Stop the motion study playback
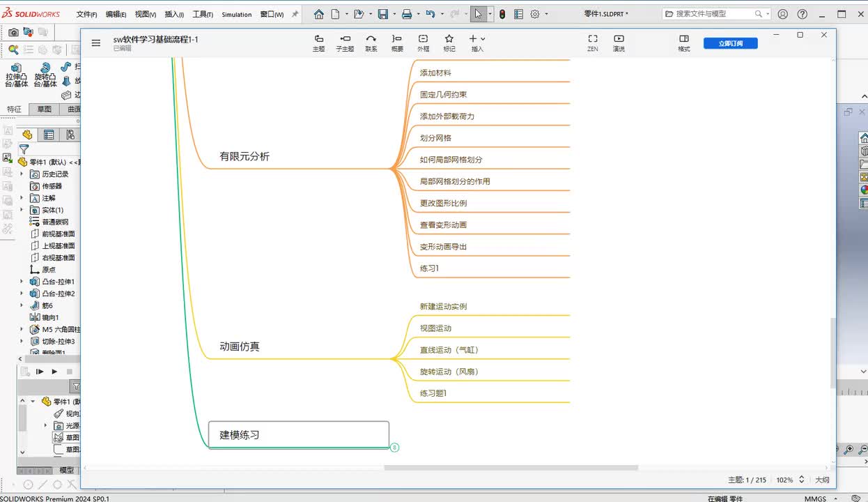This screenshot has height=502, width=868. (x=69, y=372)
